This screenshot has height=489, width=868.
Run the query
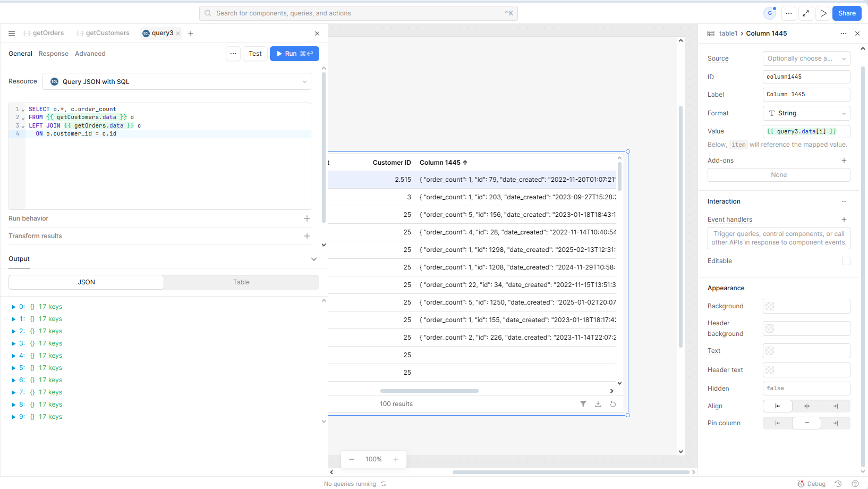coord(294,54)
